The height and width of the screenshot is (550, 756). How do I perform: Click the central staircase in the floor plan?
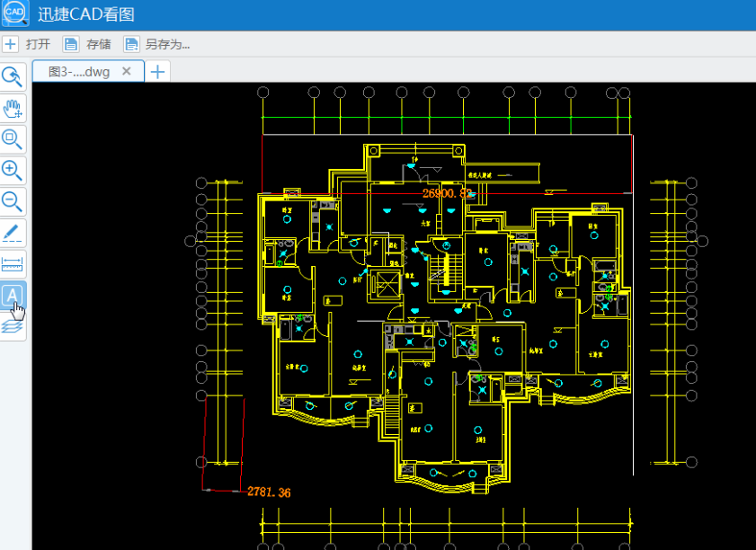point(447,270)
